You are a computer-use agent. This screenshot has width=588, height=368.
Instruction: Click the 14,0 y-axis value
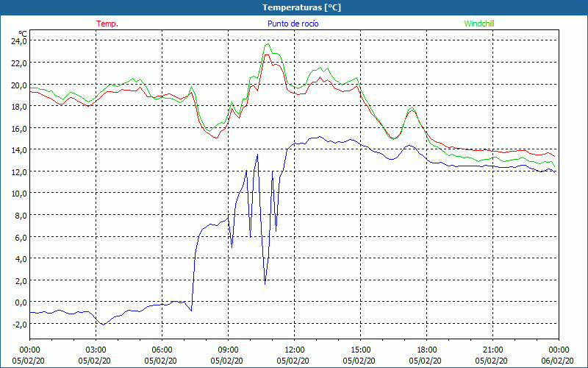point(19,150)
